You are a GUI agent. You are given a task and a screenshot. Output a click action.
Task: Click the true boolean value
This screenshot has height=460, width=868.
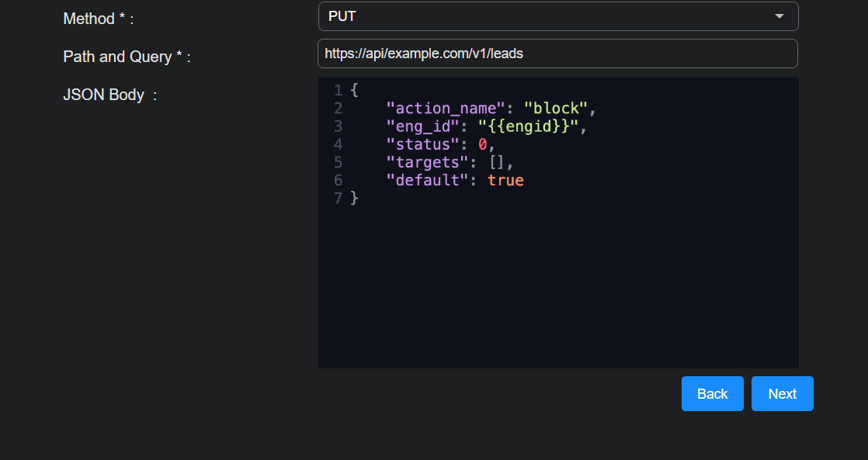coord(505,180)
